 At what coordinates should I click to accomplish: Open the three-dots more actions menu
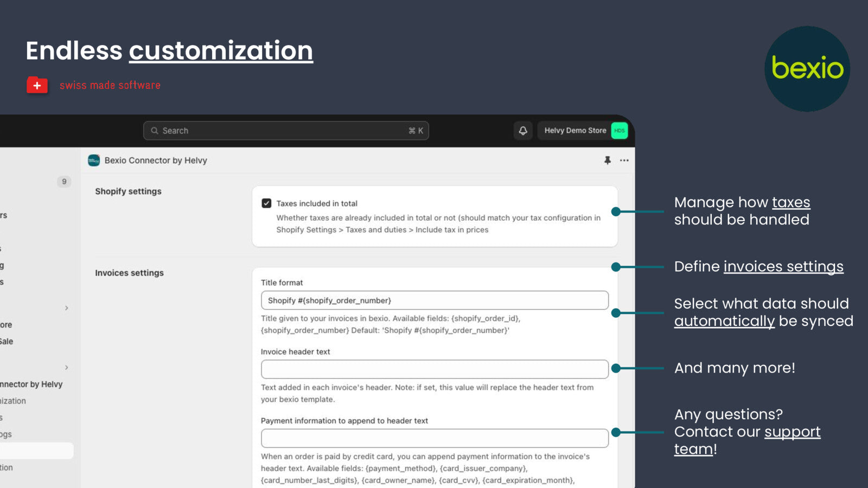point(624,160)
